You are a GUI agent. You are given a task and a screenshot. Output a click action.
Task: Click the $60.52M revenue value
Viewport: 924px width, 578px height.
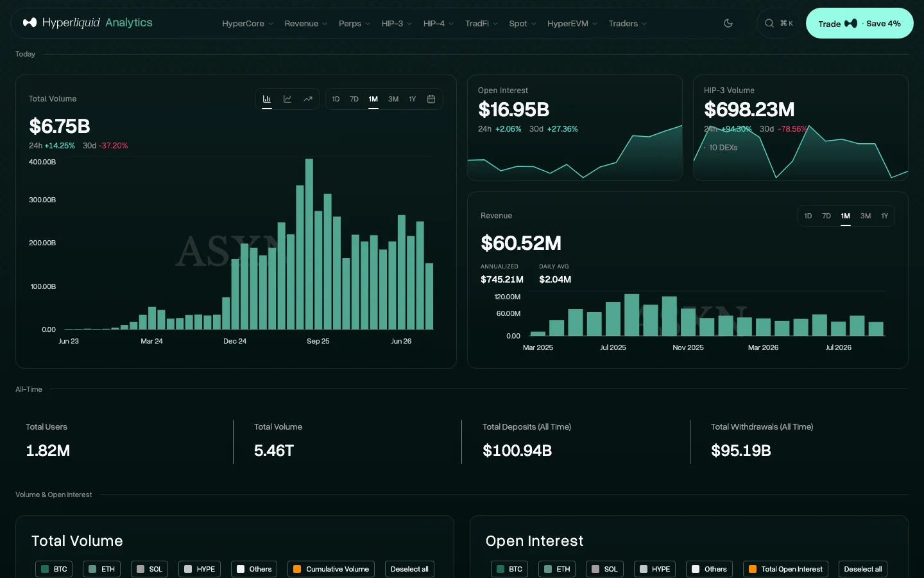(521, 243)
